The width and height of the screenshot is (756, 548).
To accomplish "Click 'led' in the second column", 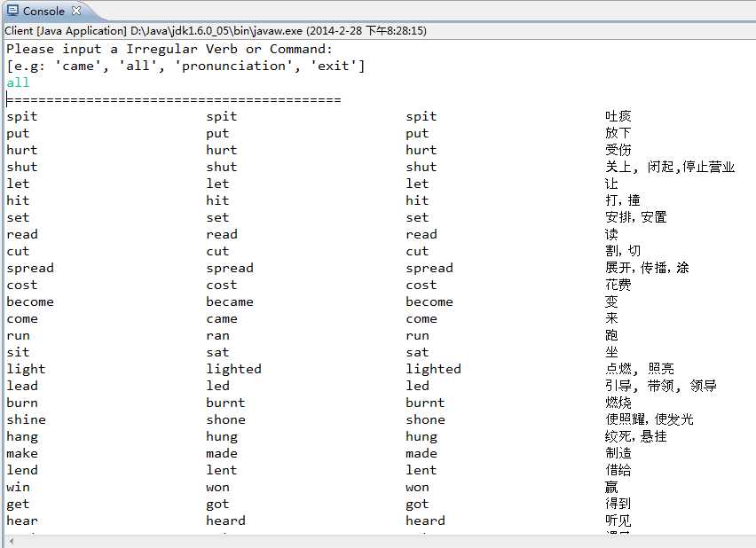I will click(x=218, y=386).
